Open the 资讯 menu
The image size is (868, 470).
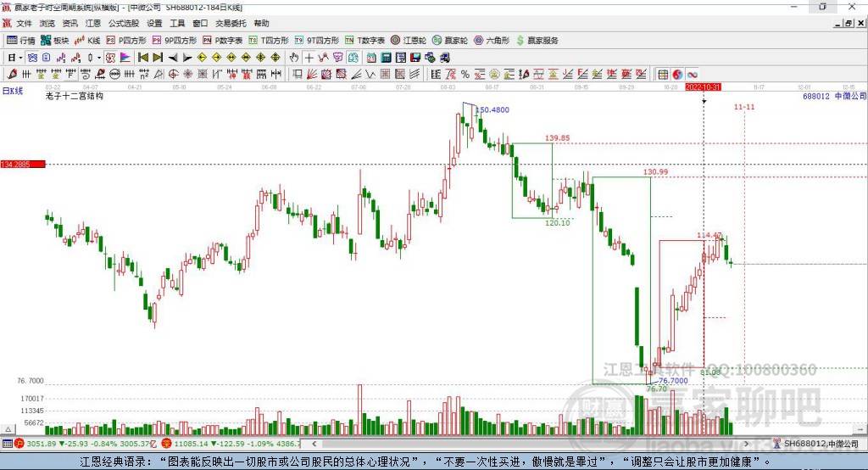coord(70,23)
